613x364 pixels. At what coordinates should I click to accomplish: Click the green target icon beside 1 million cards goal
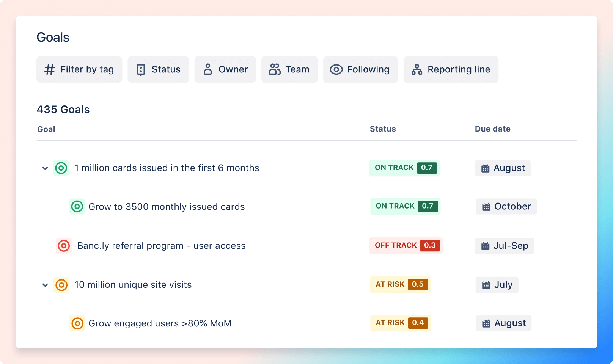[x=61, y=168]
